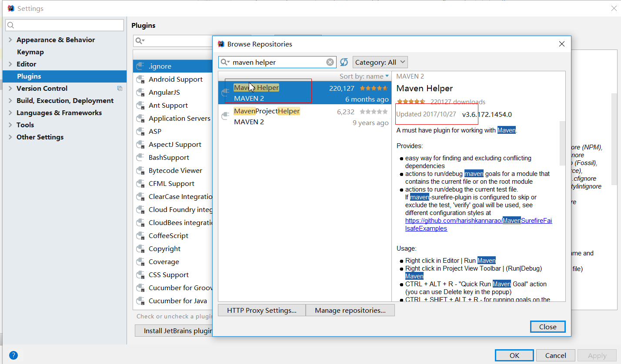621x364 pixels.
Task: Open the MavenSurefireFailsafeExamples GitHub link
Action: click(478, 225)
